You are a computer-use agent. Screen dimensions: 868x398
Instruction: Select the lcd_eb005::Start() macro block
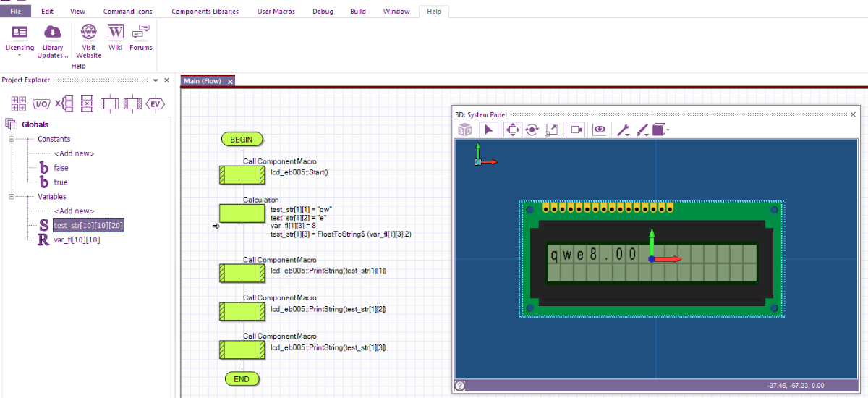point(242,175)
